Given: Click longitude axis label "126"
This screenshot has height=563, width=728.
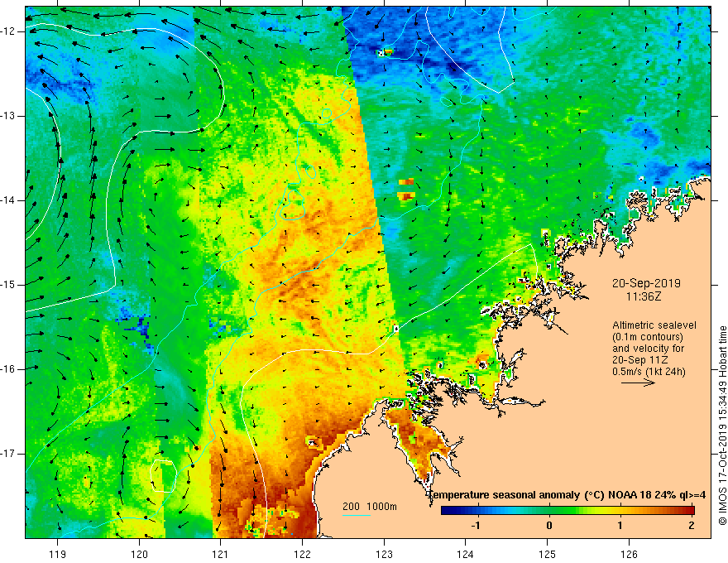Looking at the screenshot, I should click(x=629, y=554).
